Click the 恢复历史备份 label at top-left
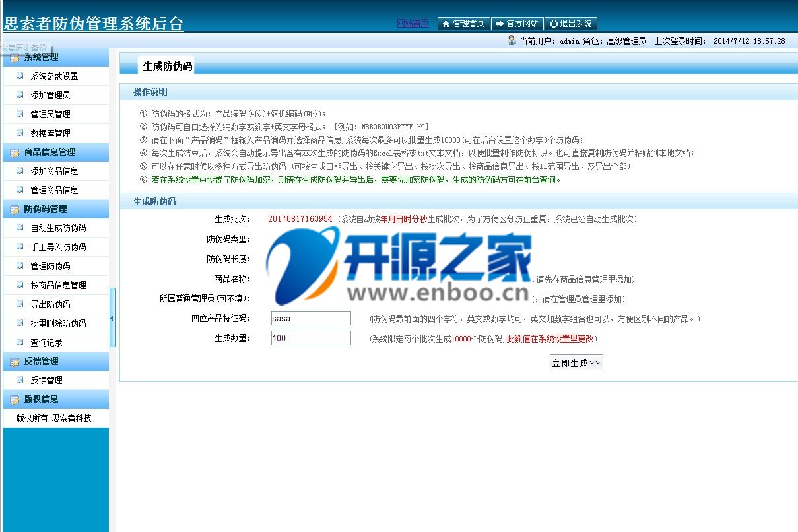Screen dimensions: 798x532 pos(24,48)
